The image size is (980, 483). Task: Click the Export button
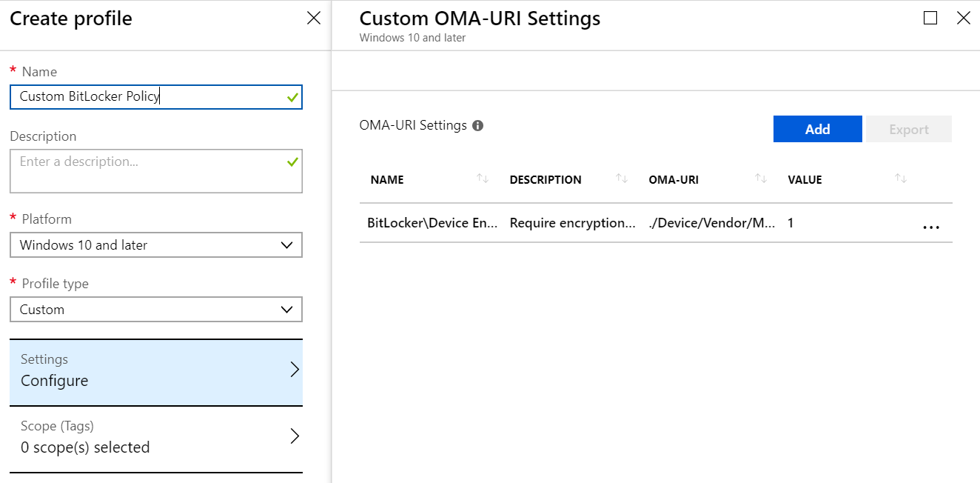pos(908,128)
